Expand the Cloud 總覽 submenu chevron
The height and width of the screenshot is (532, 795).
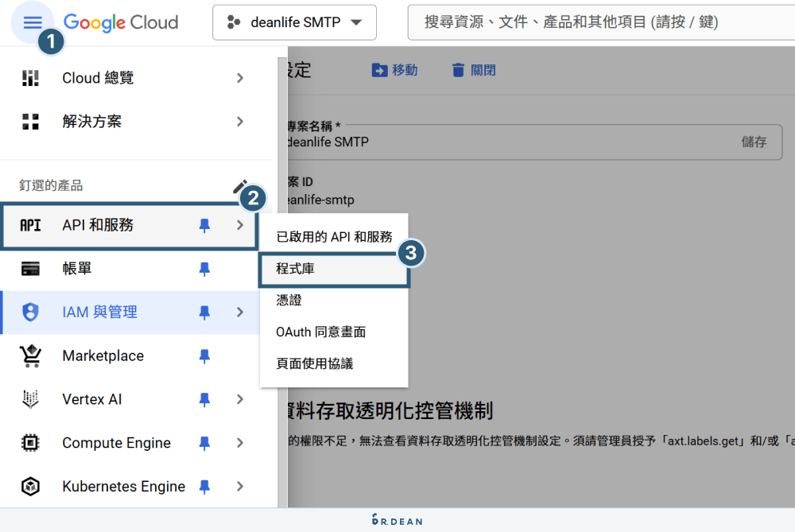coord(240,77)
